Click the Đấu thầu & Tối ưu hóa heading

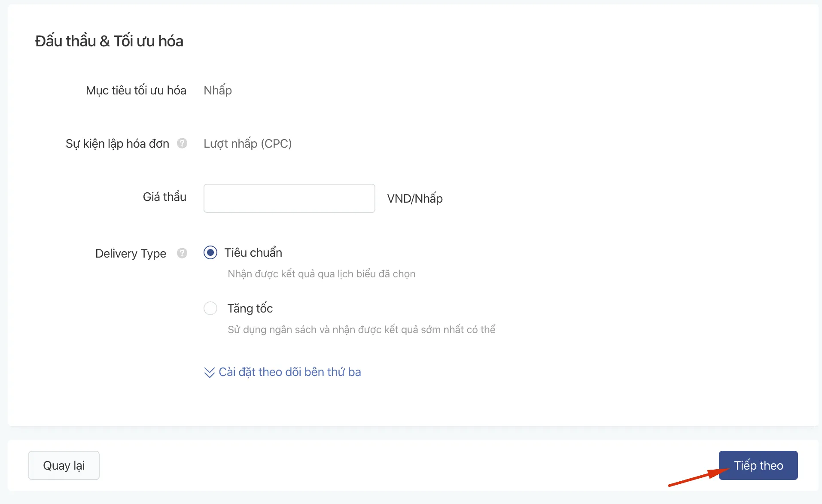[x=109, y=41]
